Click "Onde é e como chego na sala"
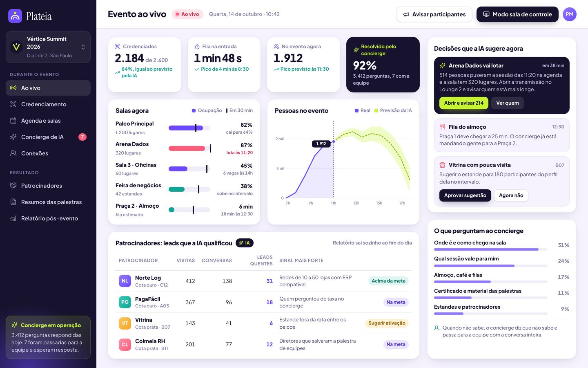 point(470,243)
